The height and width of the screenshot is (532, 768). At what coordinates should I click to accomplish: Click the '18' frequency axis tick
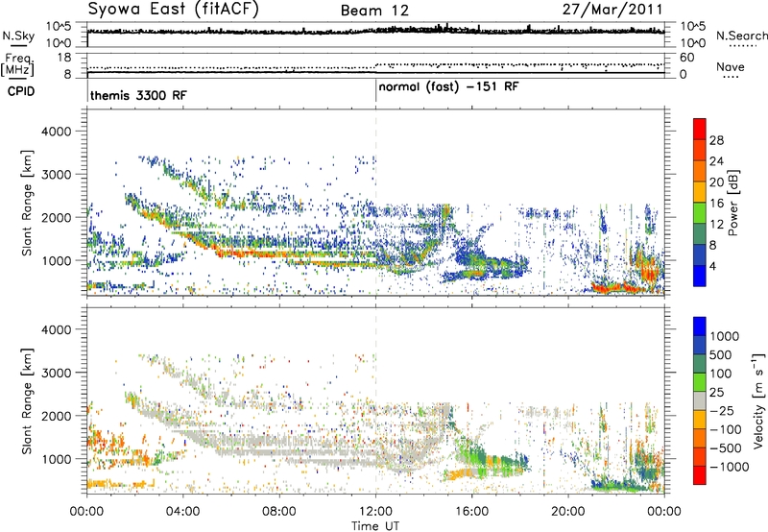coord(64,58)
